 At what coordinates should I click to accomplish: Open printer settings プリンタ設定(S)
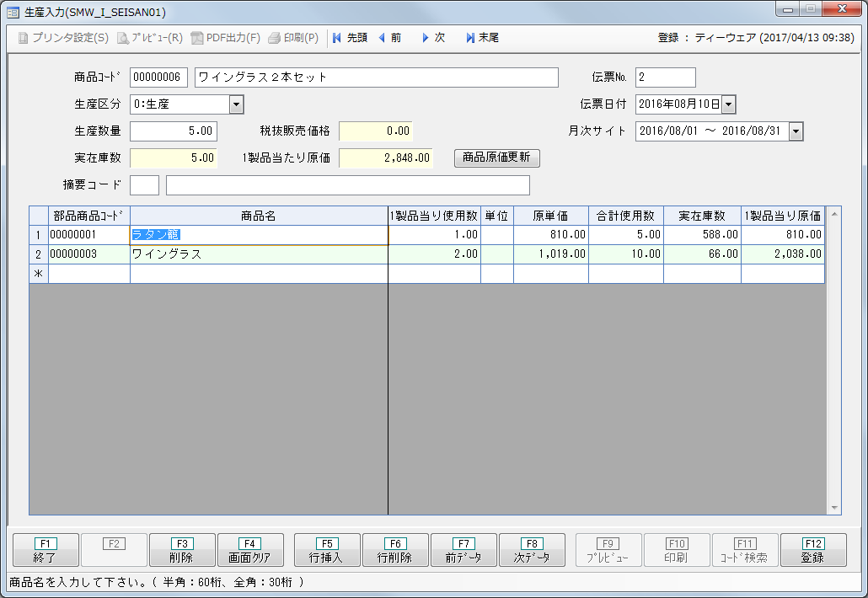click(63, 38)
